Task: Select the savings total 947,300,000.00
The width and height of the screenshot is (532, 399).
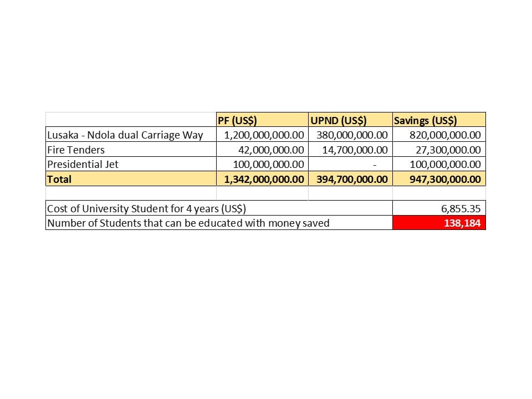Action: (x=439, y=179)
